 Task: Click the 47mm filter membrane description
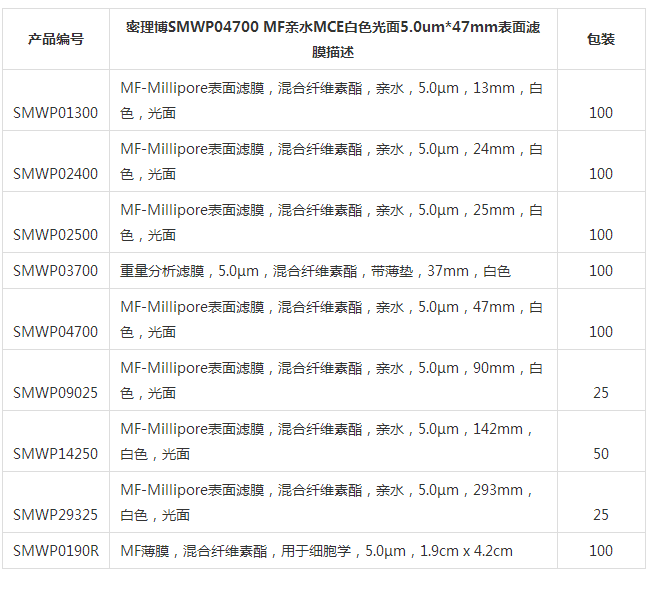click(x=331, y=319)
